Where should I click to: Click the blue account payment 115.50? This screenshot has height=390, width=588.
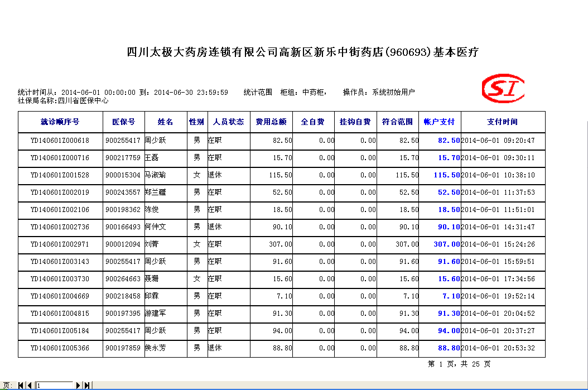point(447,175)
